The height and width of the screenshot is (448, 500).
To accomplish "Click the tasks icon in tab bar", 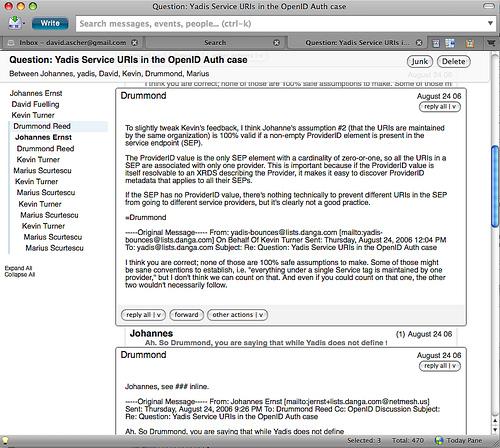I will (x=450, y=43).
